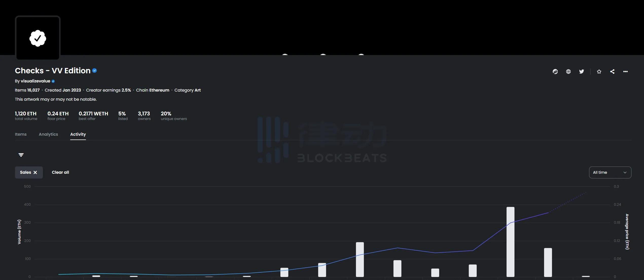Select the Activity tab
The image size is (644, 280).
(x=78, y=134)
